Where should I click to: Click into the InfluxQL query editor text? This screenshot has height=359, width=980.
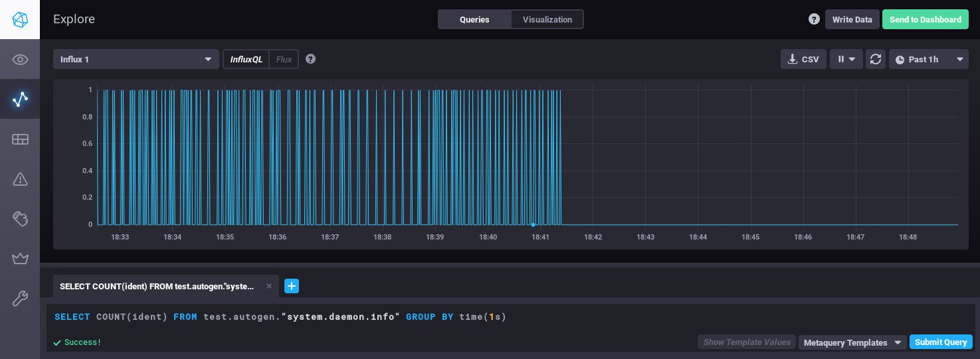(280, 317)
